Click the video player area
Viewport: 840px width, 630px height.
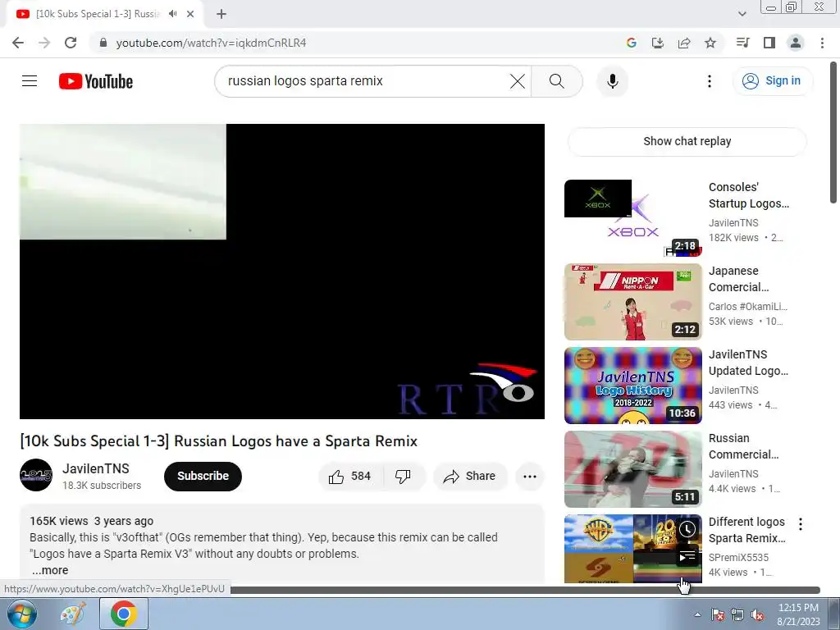[x=282, y=271]
